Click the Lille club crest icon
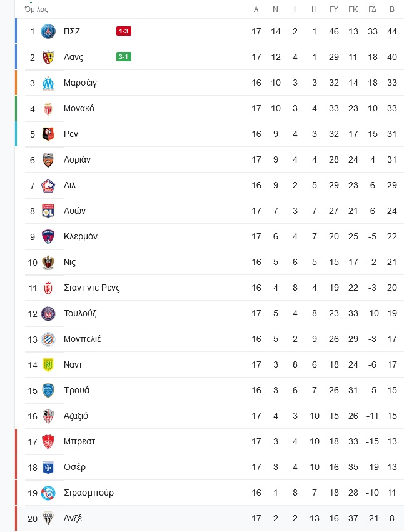Image resolution: width=404 pixels, height=532 pixels. tap(48, 185)
